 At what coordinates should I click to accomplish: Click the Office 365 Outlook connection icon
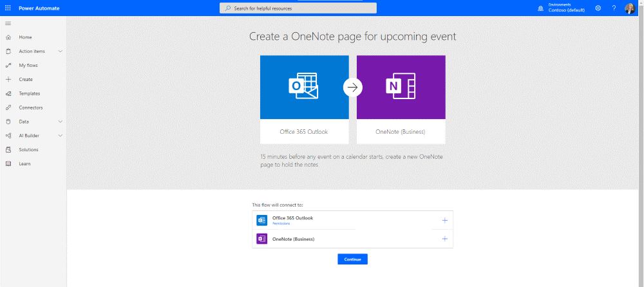click(x=261, y=220)
